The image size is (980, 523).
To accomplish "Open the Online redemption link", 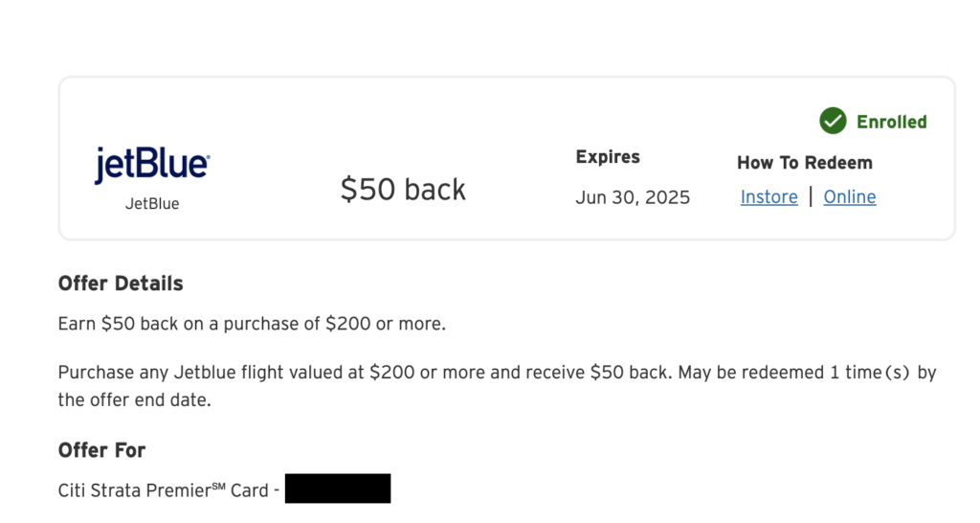I will click(850, 197).
